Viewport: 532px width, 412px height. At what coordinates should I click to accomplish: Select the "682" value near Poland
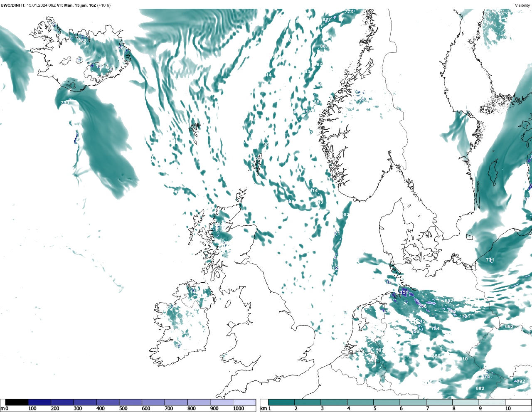509,327
